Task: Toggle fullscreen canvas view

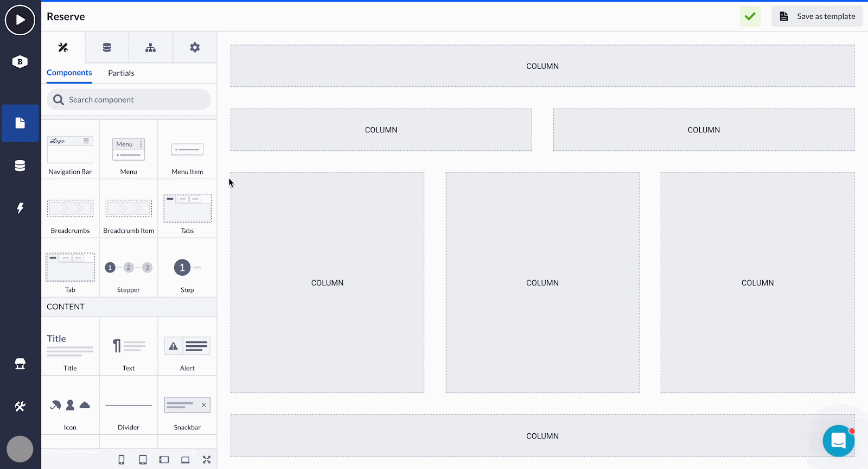Action: pos(207,460)
